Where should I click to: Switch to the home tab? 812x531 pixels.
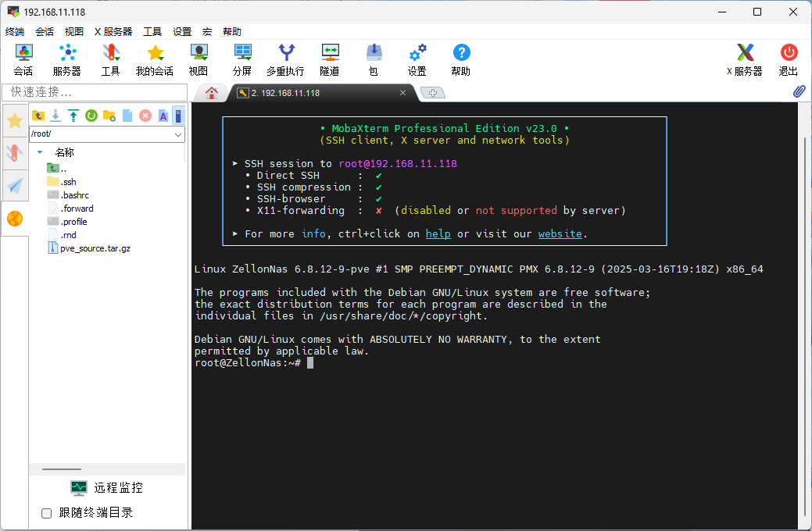point(211,93)
